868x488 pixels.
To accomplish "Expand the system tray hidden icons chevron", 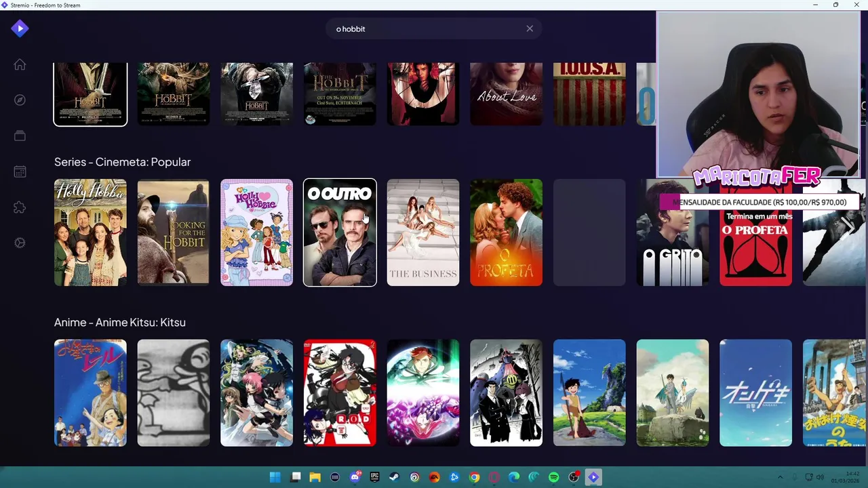I will [780, 477].
